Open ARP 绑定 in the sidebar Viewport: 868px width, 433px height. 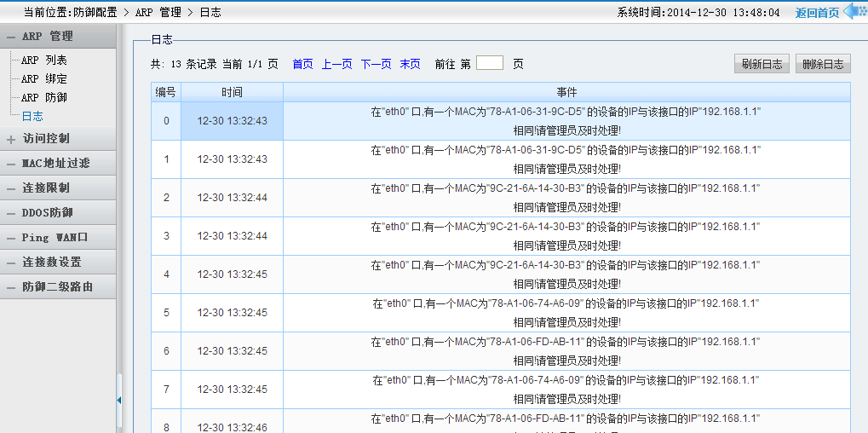coord(44,79)
